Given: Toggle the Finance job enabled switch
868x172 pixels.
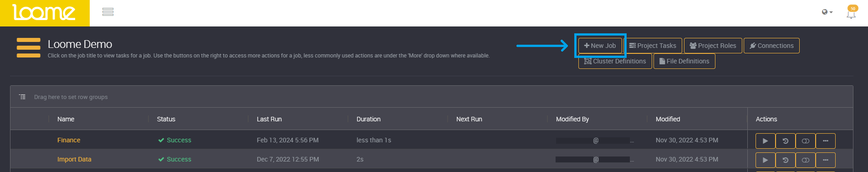Looking at the screenshot, I should coord(805,141).
